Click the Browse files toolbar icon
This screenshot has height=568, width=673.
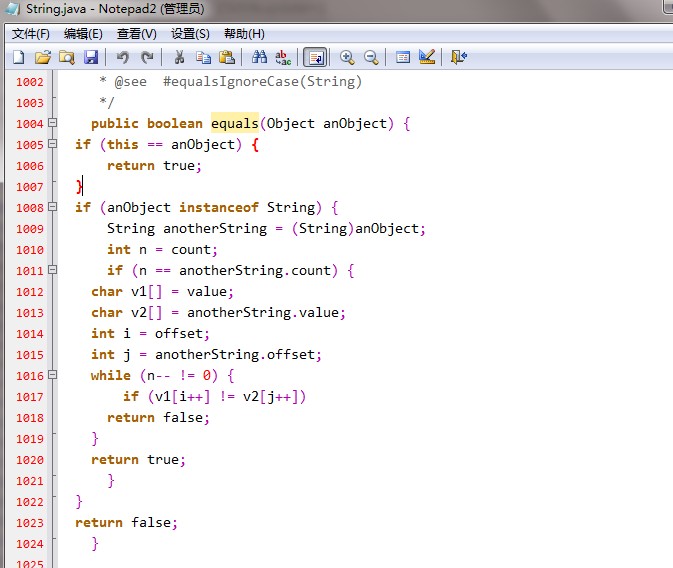point(67,58)
